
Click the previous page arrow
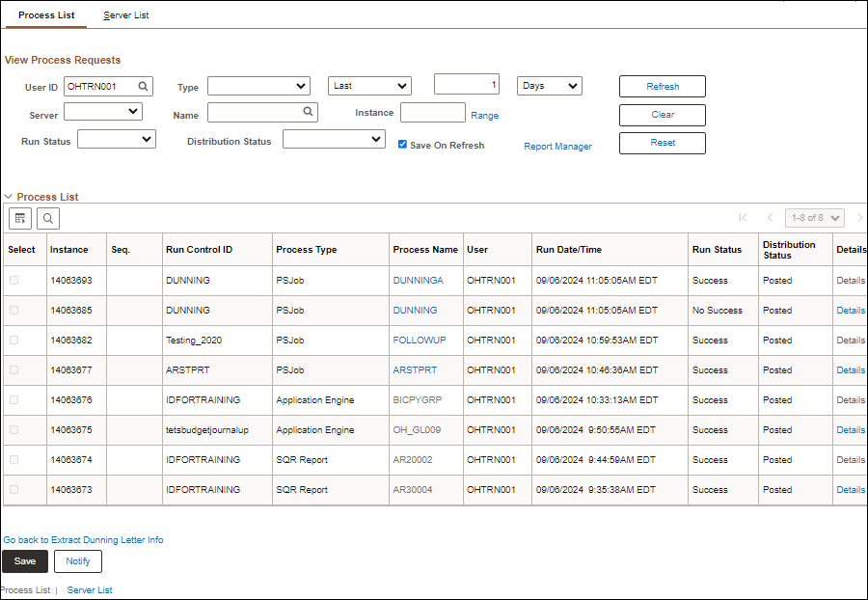[770, 218]
